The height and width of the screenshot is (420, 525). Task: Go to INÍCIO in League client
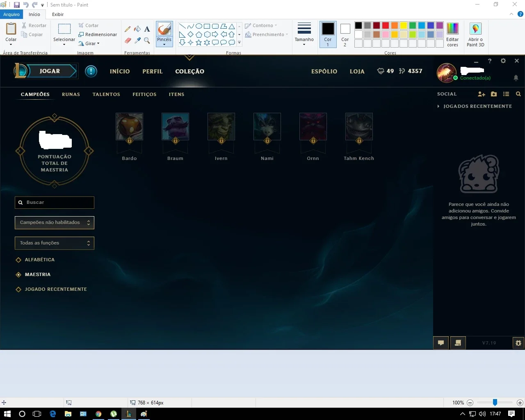[120, 71]
